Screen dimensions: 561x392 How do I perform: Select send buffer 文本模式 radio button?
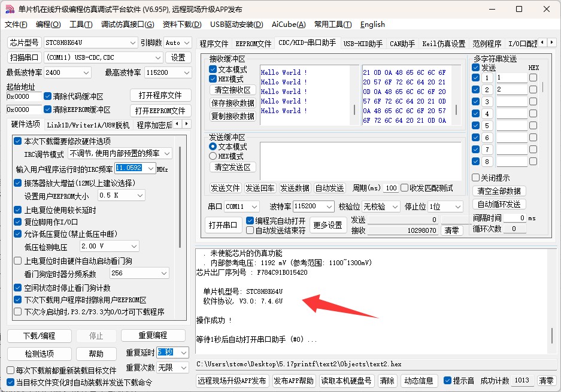coord(213,146)
